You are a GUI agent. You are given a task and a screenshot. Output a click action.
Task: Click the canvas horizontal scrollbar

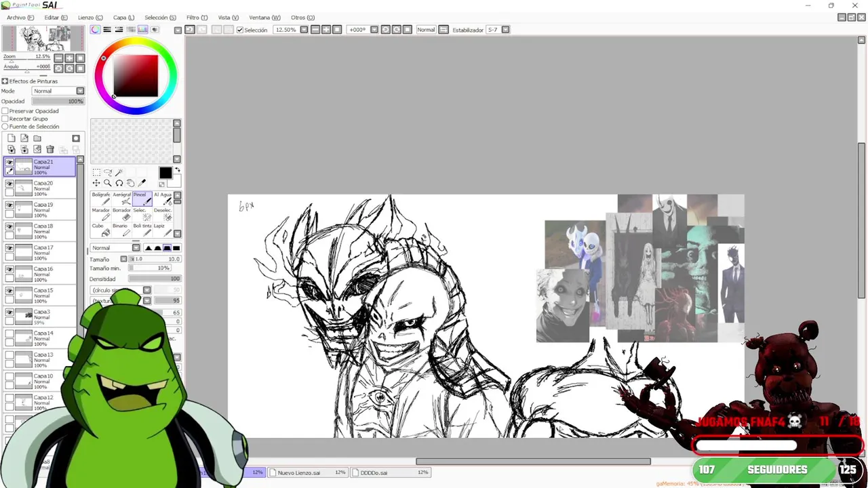coord(533,462)
